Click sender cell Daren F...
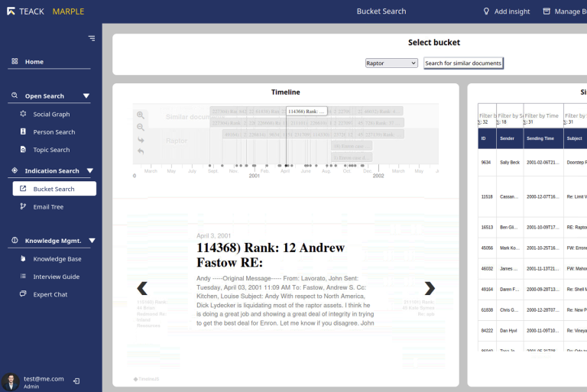The height and width of the screenshot is (392, 587). 510,290
